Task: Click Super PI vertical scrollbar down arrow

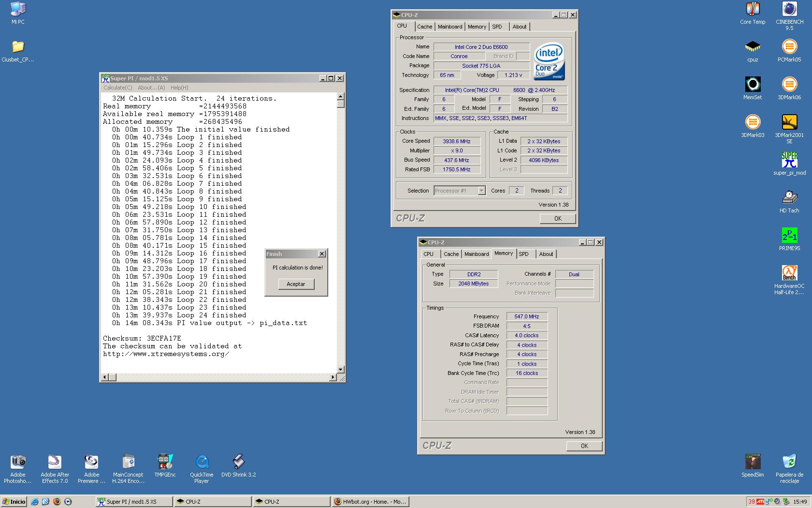Action: [x=340, y=370]
